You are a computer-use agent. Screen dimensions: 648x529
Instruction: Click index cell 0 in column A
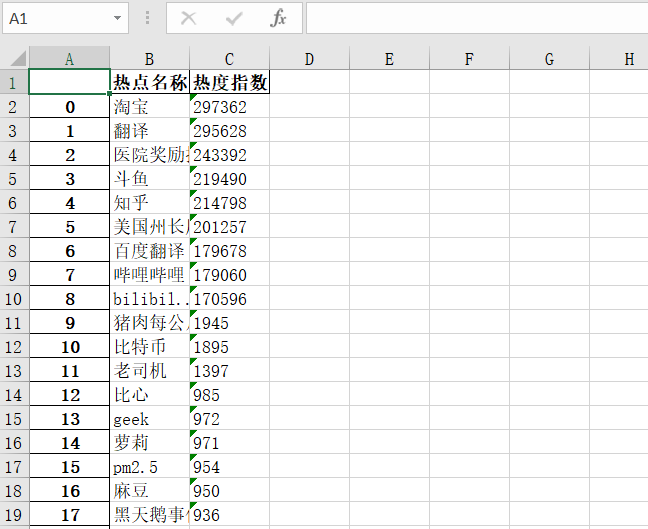[x=69, y=106]
